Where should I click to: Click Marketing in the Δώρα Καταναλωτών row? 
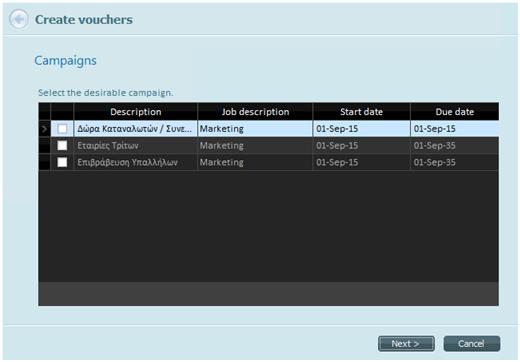(255, 129)
